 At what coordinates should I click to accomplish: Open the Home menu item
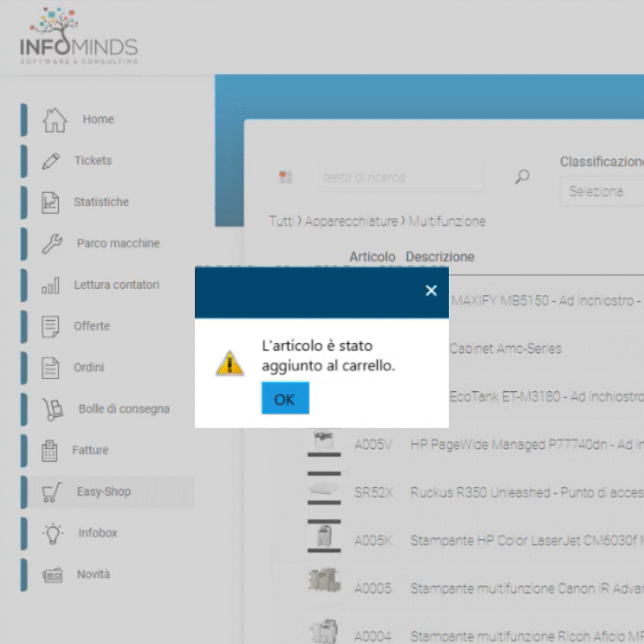coord(98,119)
